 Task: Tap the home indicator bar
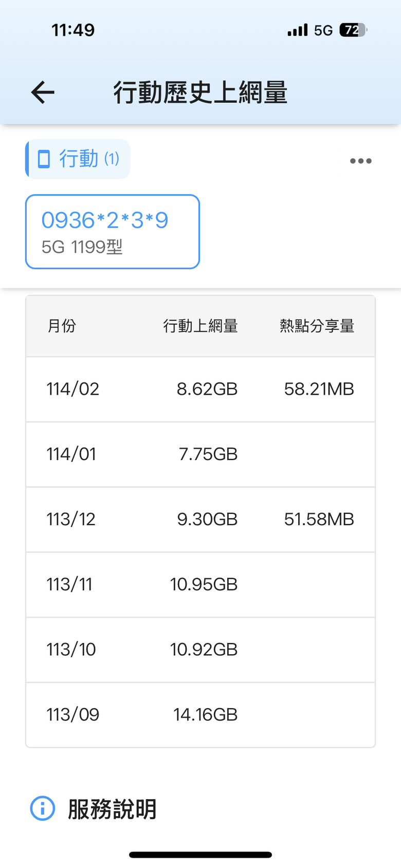200,855
